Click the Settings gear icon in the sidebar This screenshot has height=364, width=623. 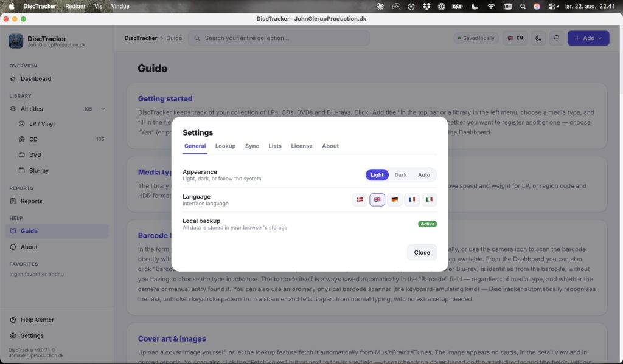[x=13, y=336]
